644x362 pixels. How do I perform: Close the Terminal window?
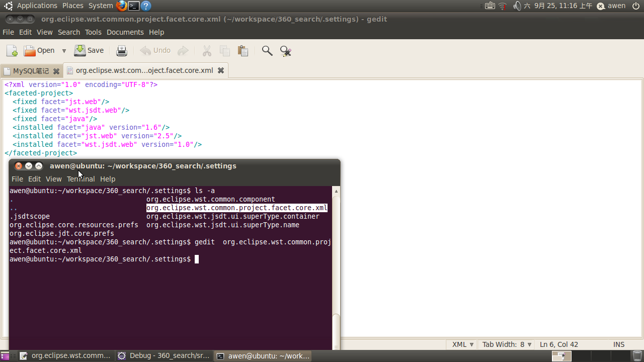(19, 166)
